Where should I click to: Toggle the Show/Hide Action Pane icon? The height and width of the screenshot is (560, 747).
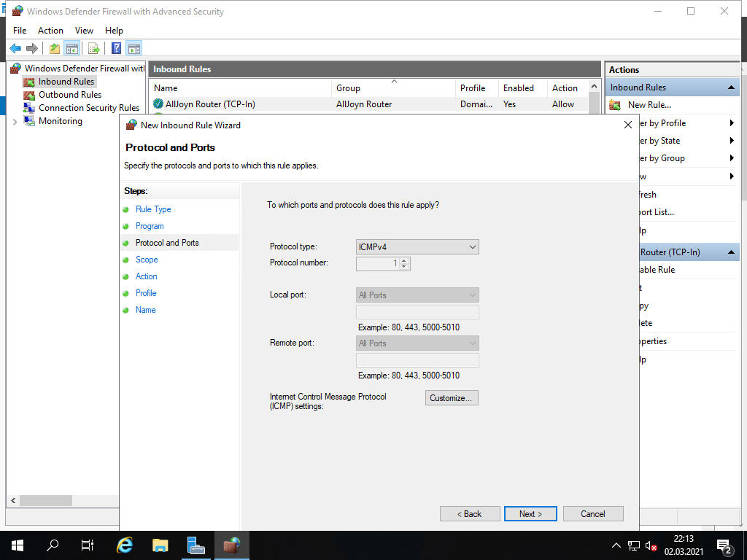[134, 49]
